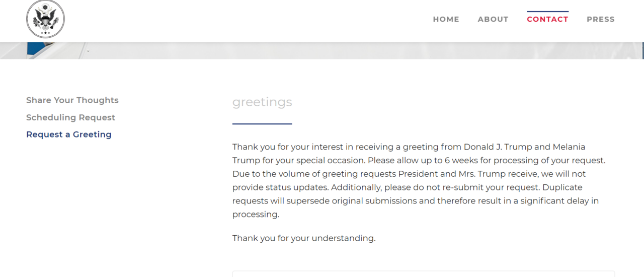Open the PRESS navigation item
The width and height of the screenshot is (644, 277).
(x=601, y=19)
